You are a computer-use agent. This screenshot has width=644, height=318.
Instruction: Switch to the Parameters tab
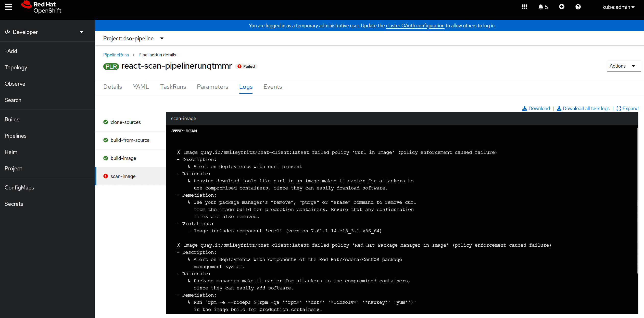tap(212, 87)
